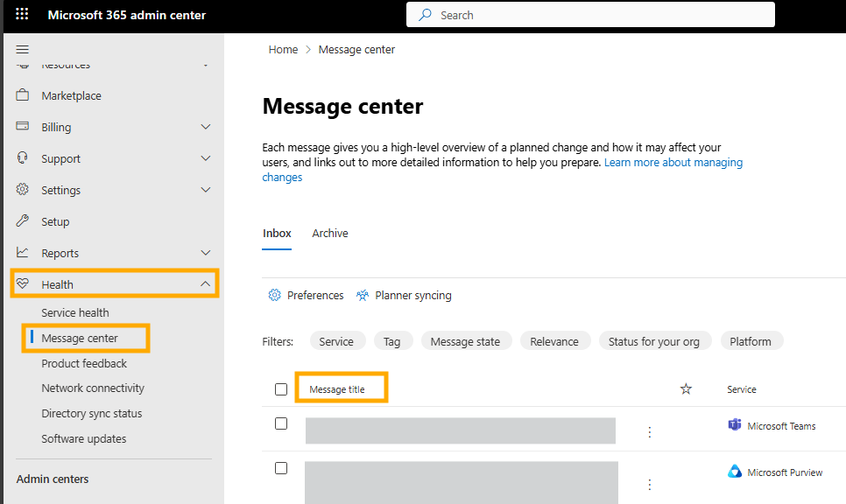Click the favorite star column icon
Viewport: 846px width, 504px height.
tap(686, 388)
